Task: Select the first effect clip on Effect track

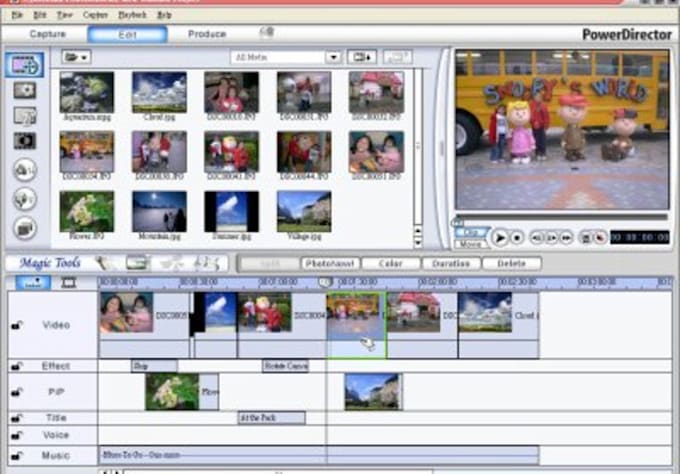Action: tap(154, 366)
